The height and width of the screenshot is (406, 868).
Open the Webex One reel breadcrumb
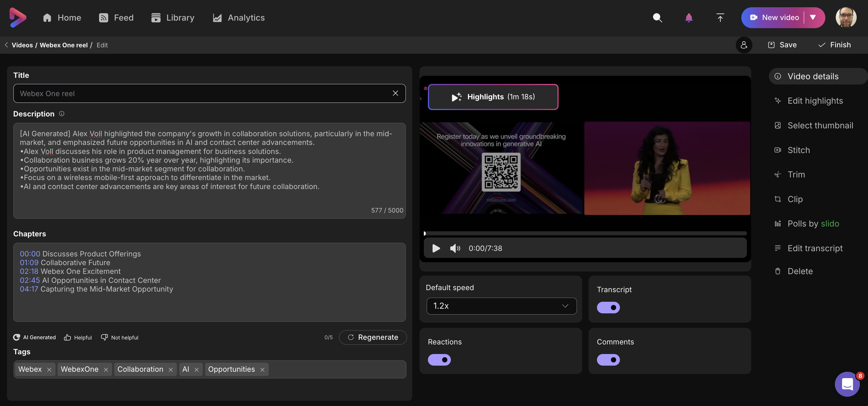coord(63,45)
